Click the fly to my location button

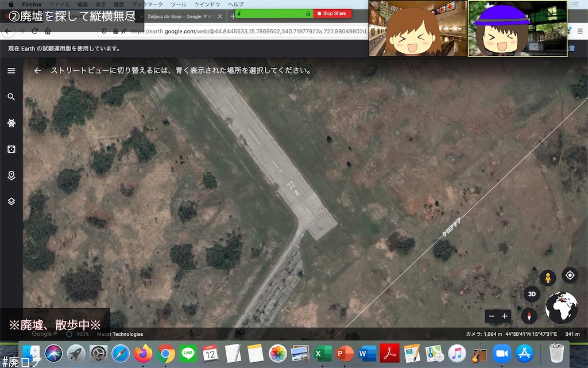570,275
